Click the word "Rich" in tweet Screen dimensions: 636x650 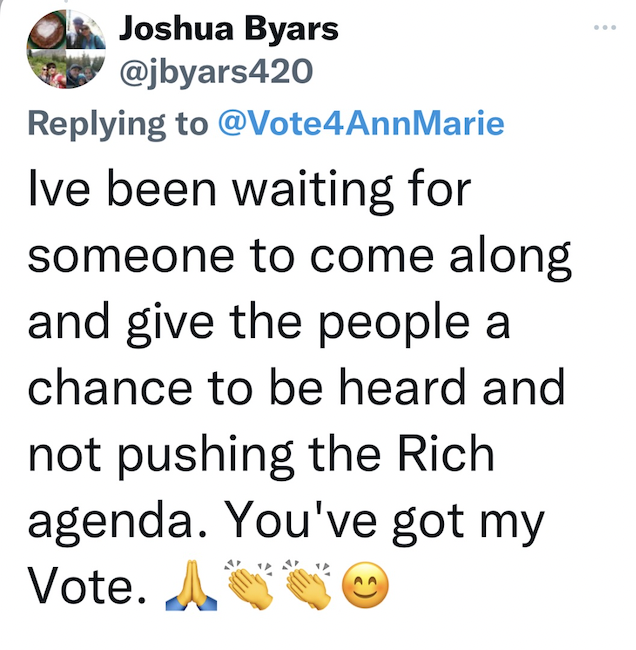(x=455, y=454)
